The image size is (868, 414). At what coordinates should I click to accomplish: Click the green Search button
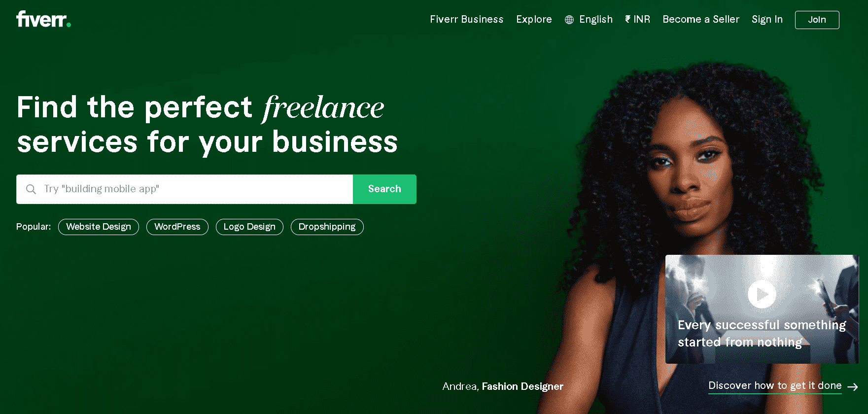point(384,189)
